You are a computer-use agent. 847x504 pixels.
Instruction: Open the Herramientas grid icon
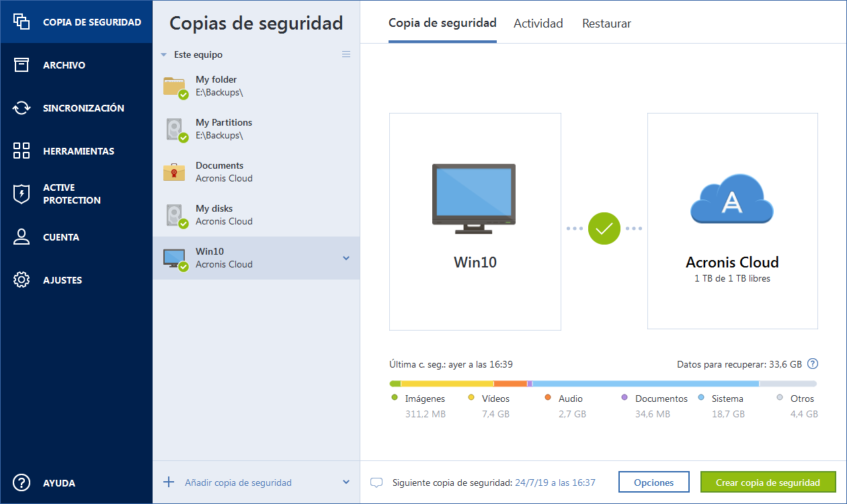point(22,151)
